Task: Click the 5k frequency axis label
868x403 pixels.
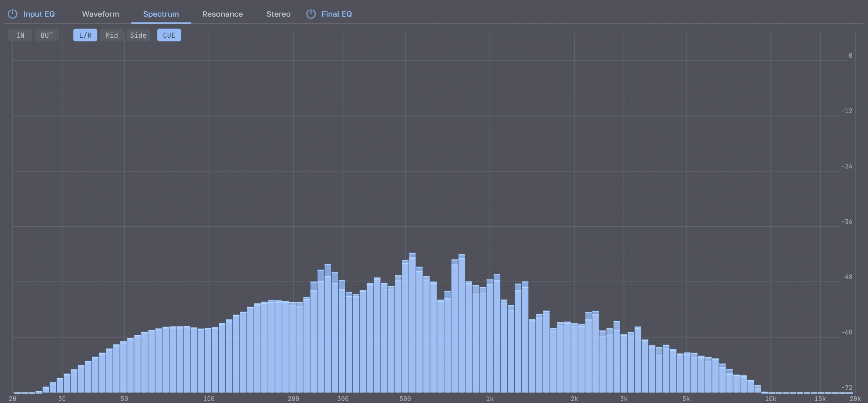Action: (686, 399)
